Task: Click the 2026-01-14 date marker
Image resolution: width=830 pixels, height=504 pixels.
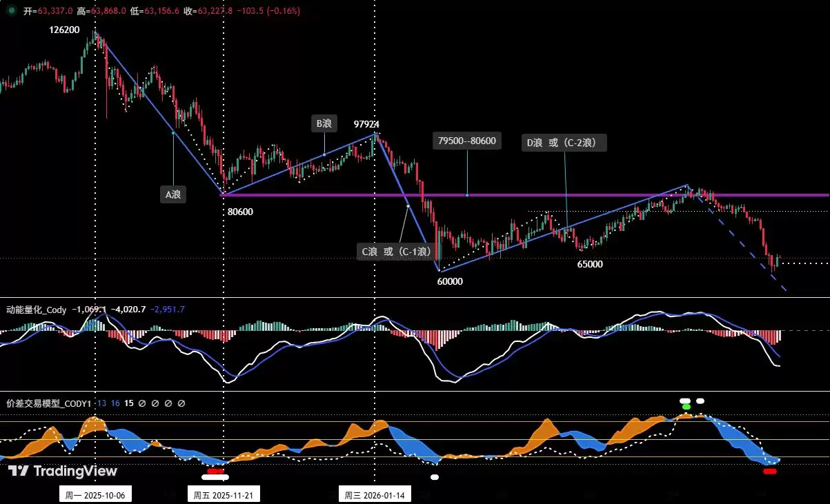Action: point(375,495)
